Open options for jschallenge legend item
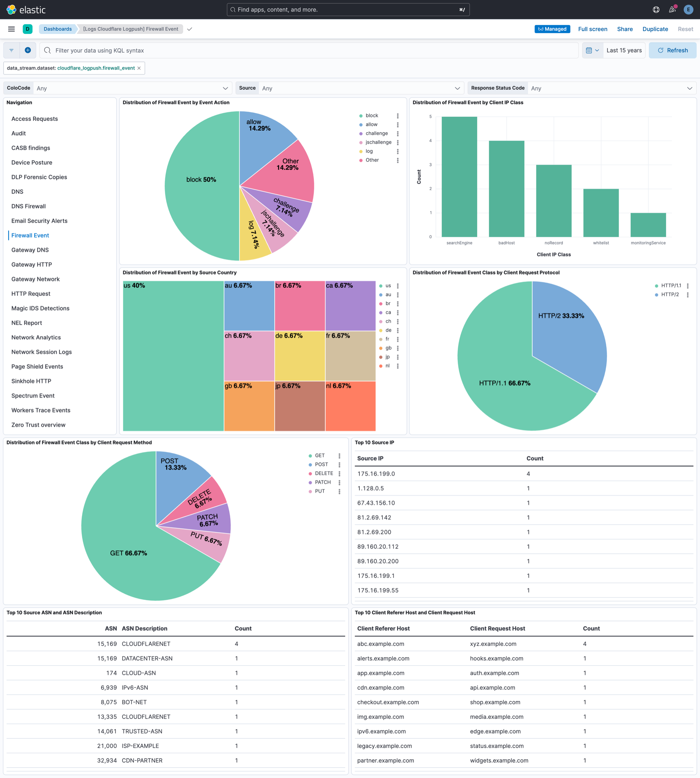The width and height of the screenshot is (700, 778). point(397,143)
